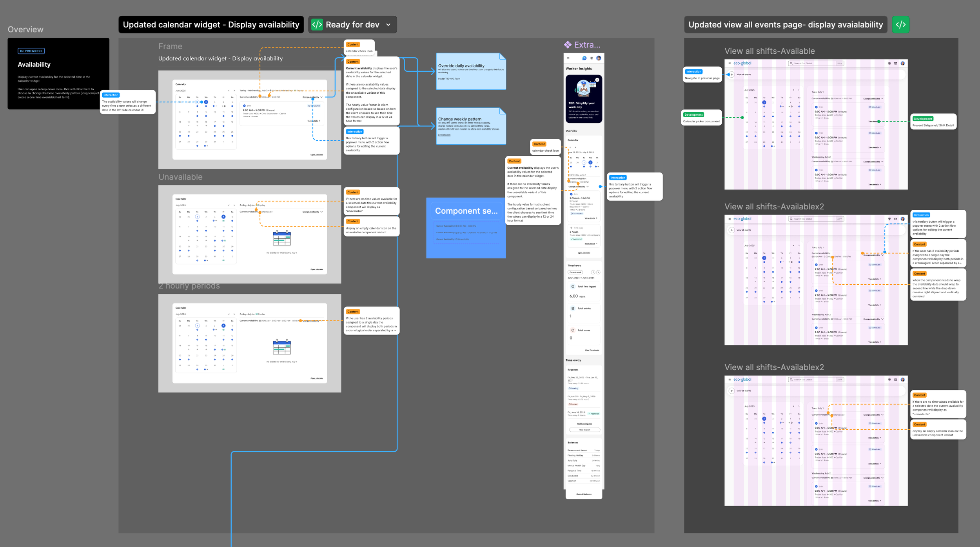Click green dev-mode code icon beside events page title

[900, 25]
